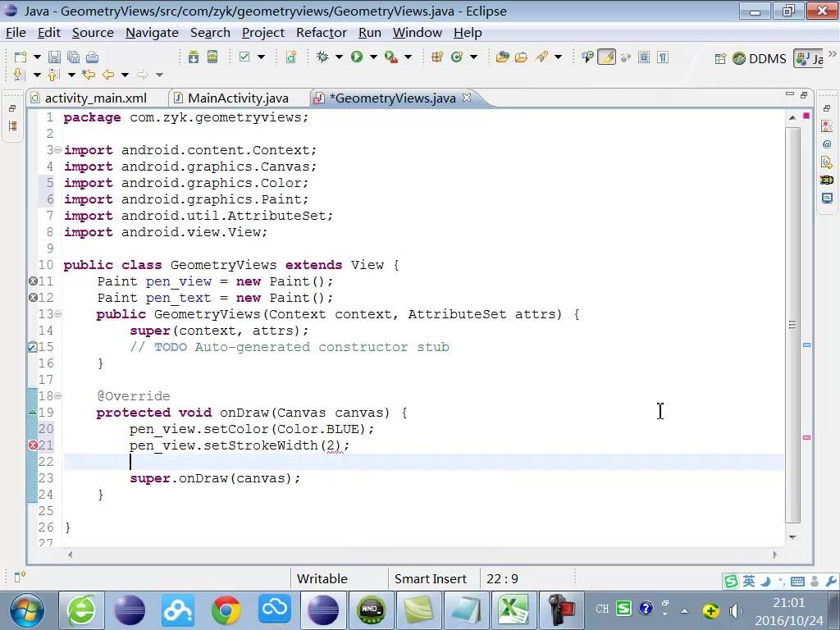
Task: Toggle Mark Occurrences highlighter button
Action: [606, 57]
